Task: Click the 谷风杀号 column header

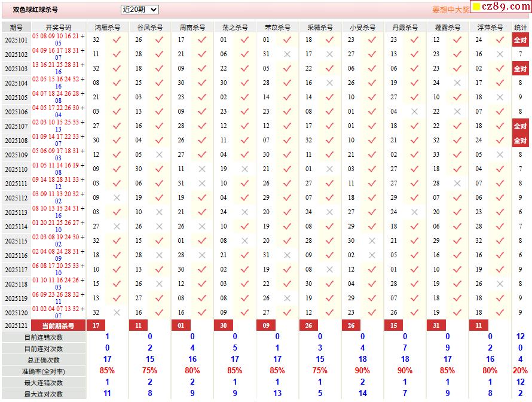Action: 150,28
